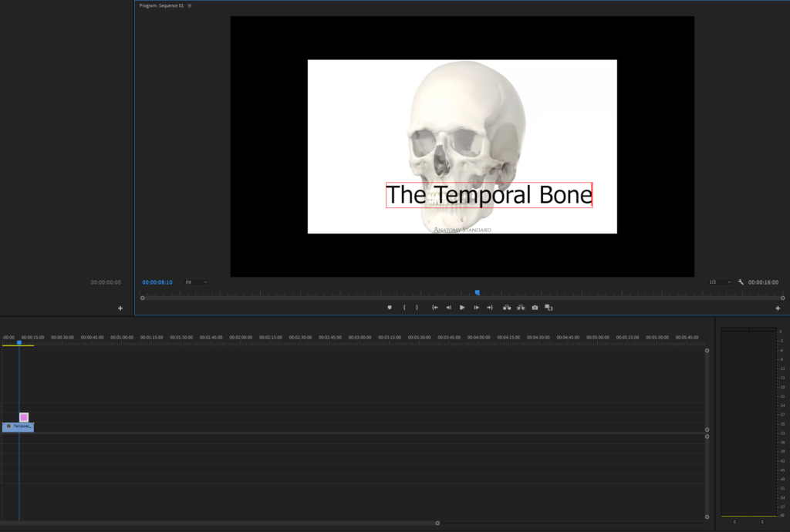
Task: Select the pink graphic clip on the timeline
Action: point(24,417)
